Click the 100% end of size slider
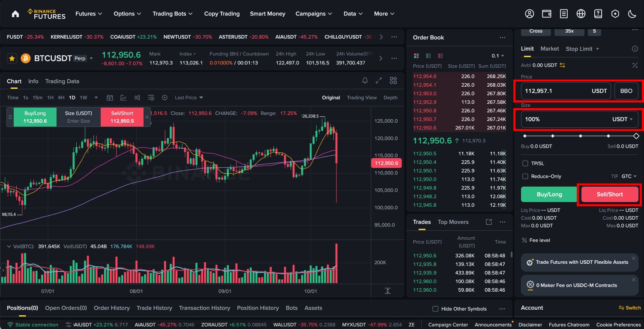The height and width of the screenshot is (329, 644). [x=636, y=136]
